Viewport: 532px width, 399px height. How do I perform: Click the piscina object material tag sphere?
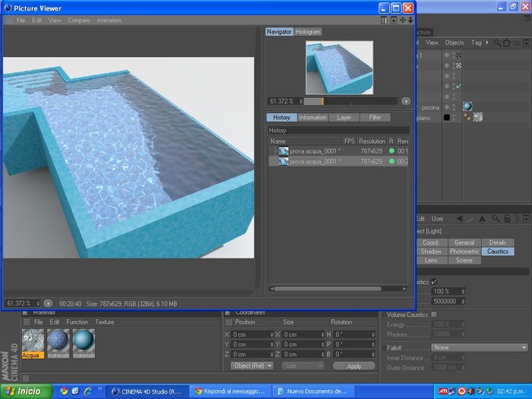[x=467, y=106]
